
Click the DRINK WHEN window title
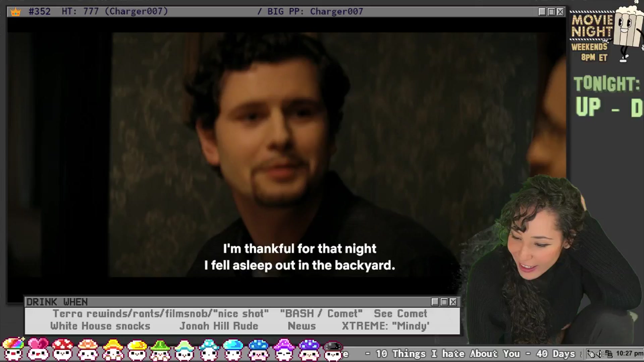tap(57, 302)
